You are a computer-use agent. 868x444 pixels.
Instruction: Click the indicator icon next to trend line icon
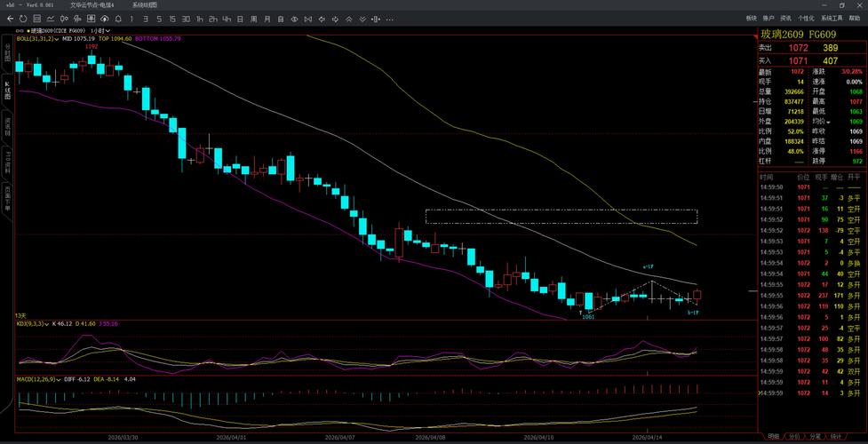point(64,19)
